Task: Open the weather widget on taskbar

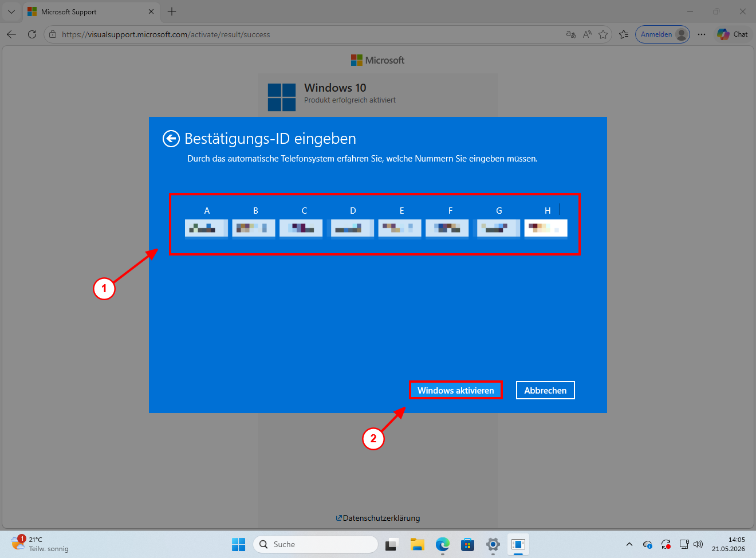Action: (x=40, y=544)
